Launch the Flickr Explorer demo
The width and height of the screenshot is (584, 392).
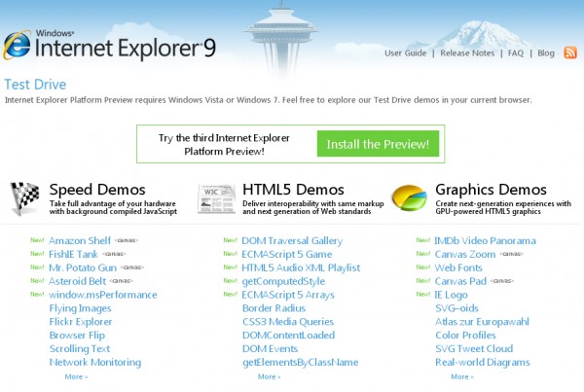[81, 322]
